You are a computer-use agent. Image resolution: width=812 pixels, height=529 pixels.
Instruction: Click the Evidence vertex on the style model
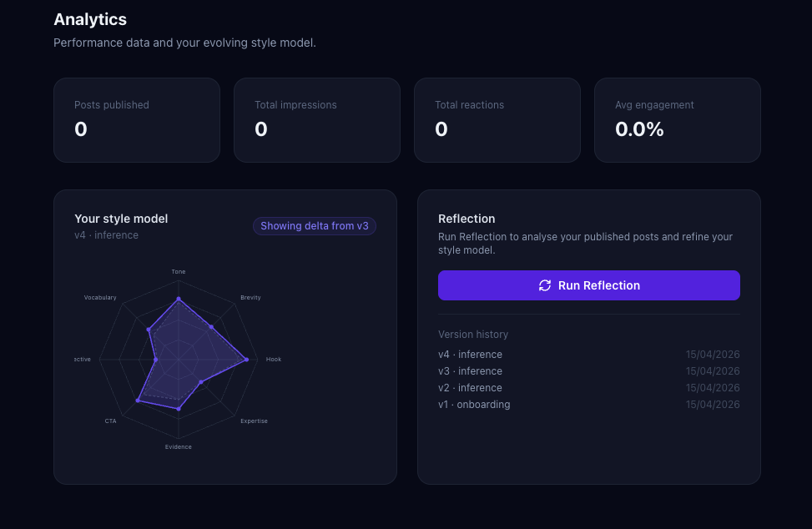coord(179,408)
